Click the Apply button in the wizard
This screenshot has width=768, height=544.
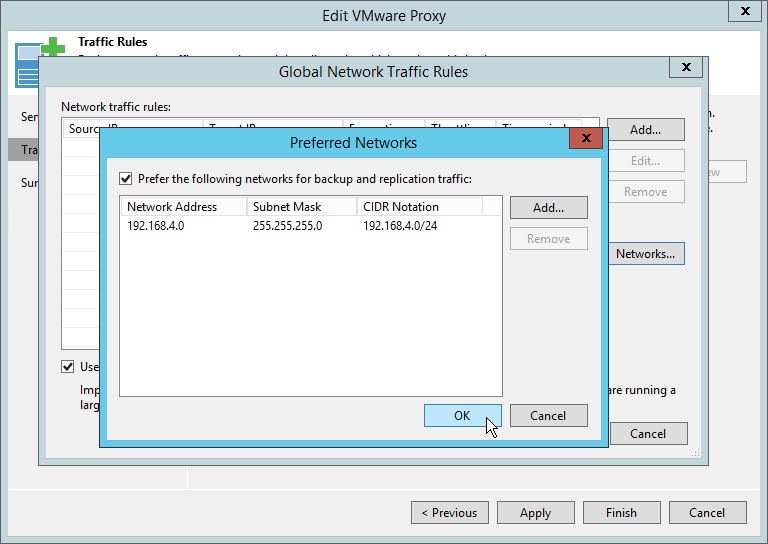point(535,513)
